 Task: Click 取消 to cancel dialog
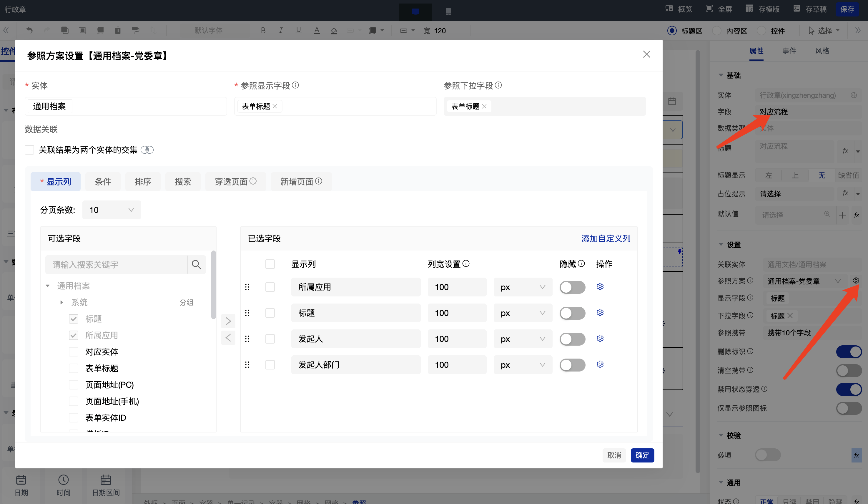pos(614,455)
